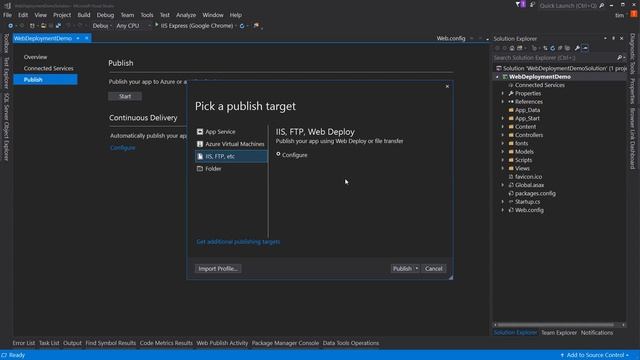Select IIS, FTP, etc publish target

click(x=231, y=156)
